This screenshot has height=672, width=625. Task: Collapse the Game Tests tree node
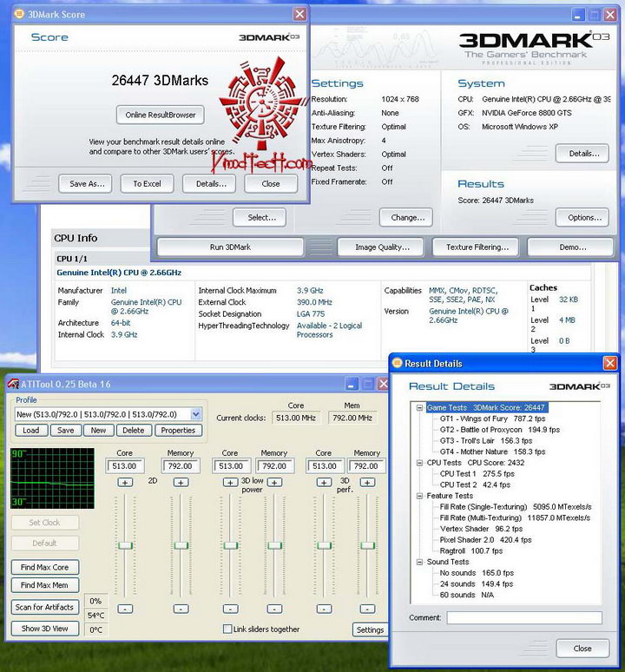tap(420, 407)
